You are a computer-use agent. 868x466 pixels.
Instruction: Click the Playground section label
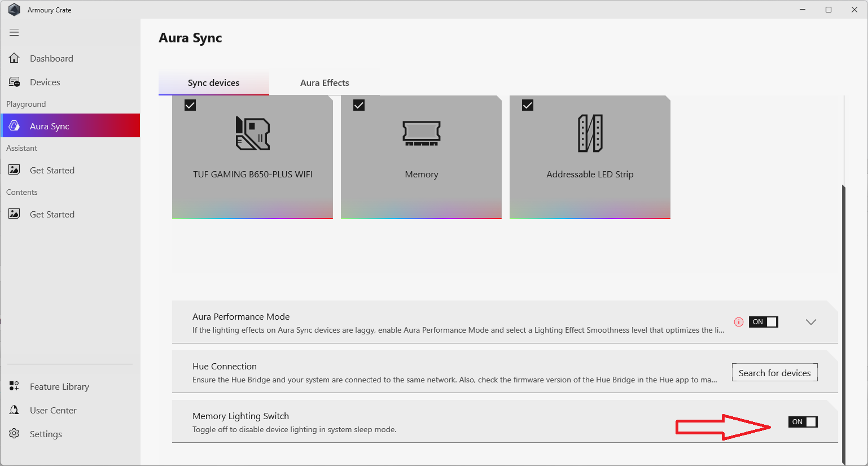26,104
